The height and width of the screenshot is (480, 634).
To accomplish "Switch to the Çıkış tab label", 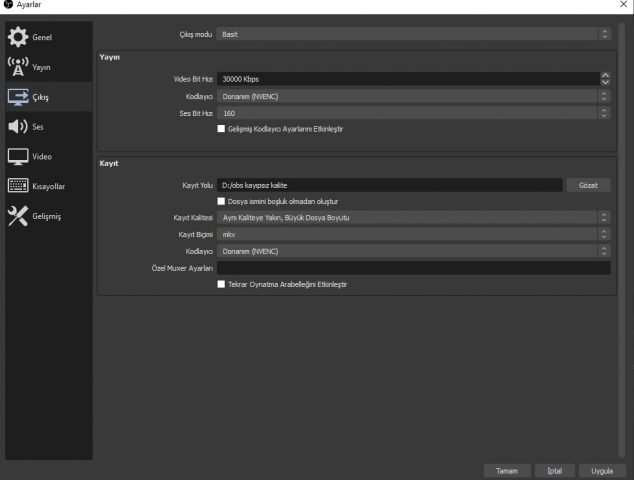I will click(40, 97).
